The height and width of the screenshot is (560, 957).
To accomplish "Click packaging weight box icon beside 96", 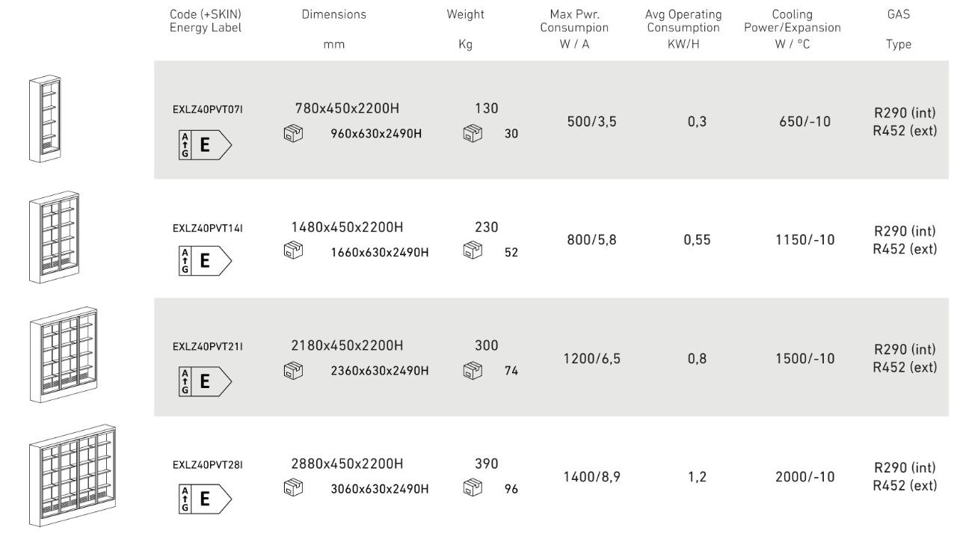I will point(472,488).
